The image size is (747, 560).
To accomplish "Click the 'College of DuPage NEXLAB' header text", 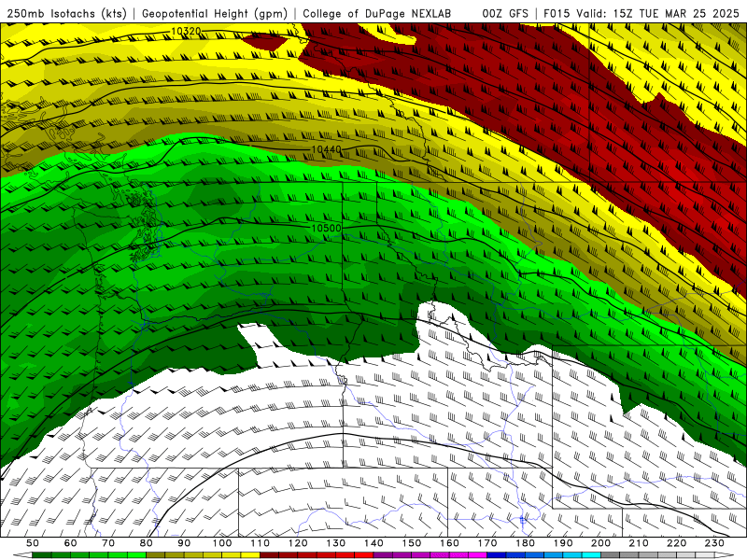I will click(x=377, y=13).
